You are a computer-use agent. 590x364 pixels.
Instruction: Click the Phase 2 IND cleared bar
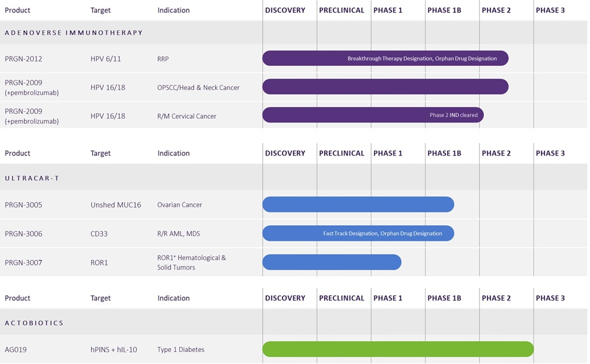(373, 115)
